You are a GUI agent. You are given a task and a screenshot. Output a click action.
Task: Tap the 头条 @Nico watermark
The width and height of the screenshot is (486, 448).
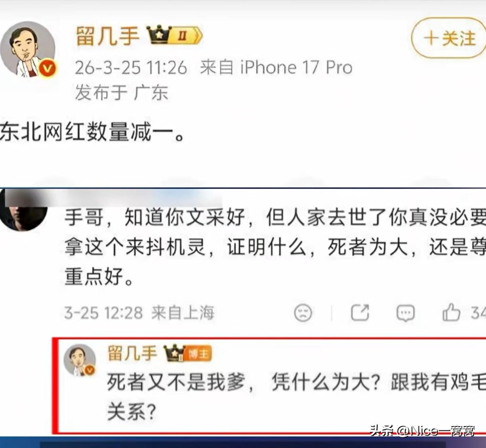[423, 431]
